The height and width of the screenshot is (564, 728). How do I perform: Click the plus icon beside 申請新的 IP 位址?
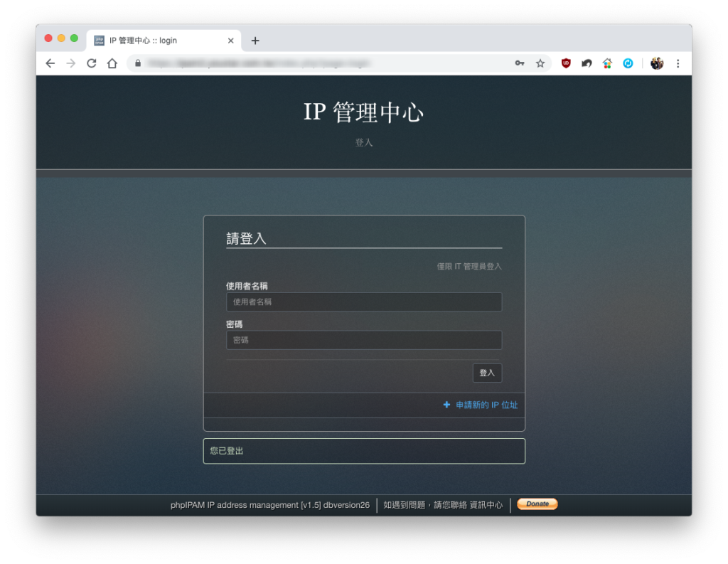point(446,405)
